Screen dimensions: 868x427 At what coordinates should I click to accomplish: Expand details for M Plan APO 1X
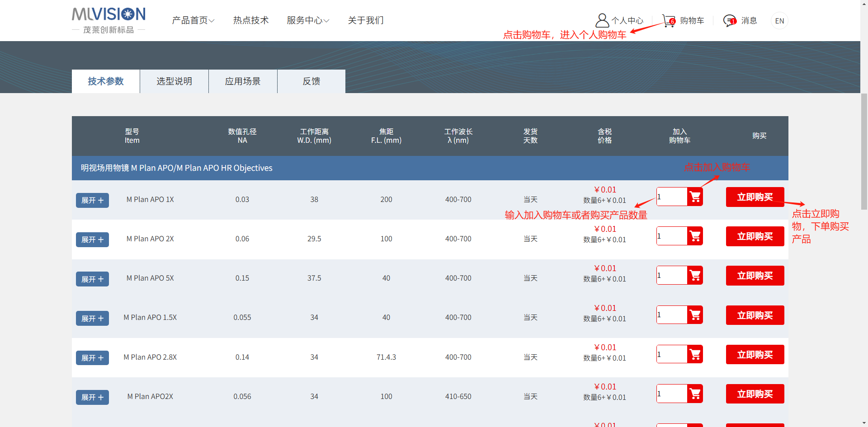click(92, 200)
